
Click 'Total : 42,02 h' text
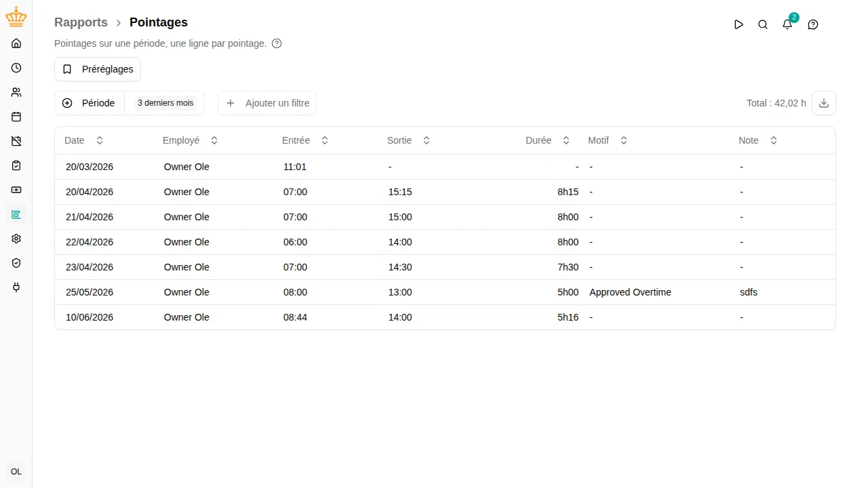(x=776, y=103)
